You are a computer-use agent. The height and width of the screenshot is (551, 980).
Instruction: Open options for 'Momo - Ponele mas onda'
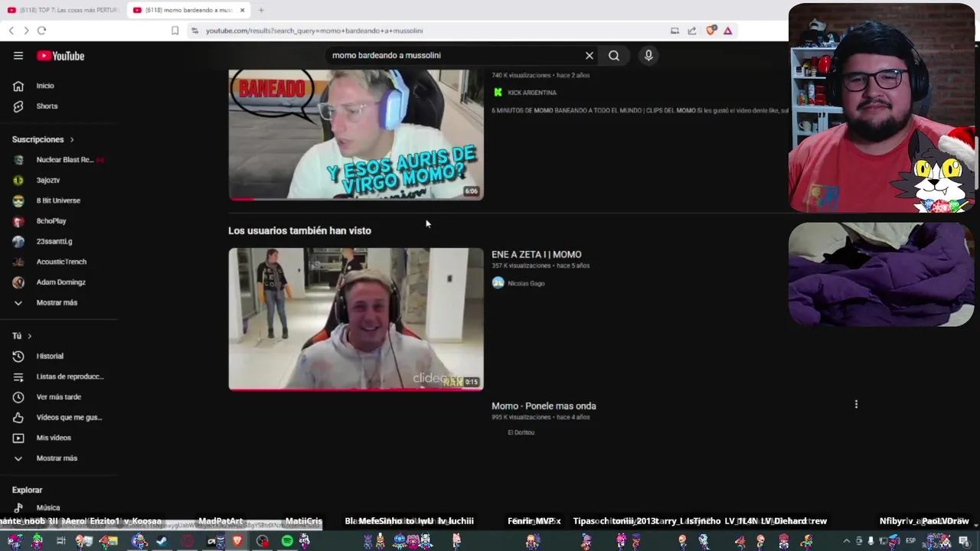pos(856,404)
